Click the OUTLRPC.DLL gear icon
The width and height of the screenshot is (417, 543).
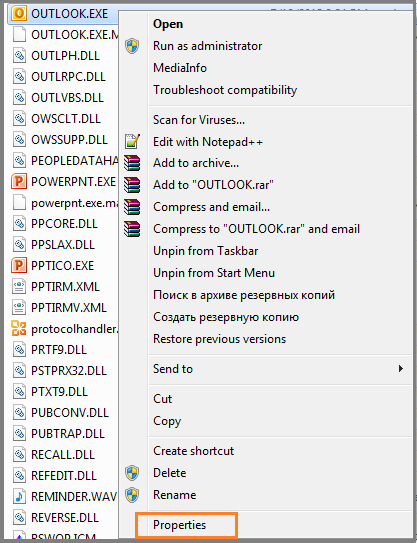point(19,77)
